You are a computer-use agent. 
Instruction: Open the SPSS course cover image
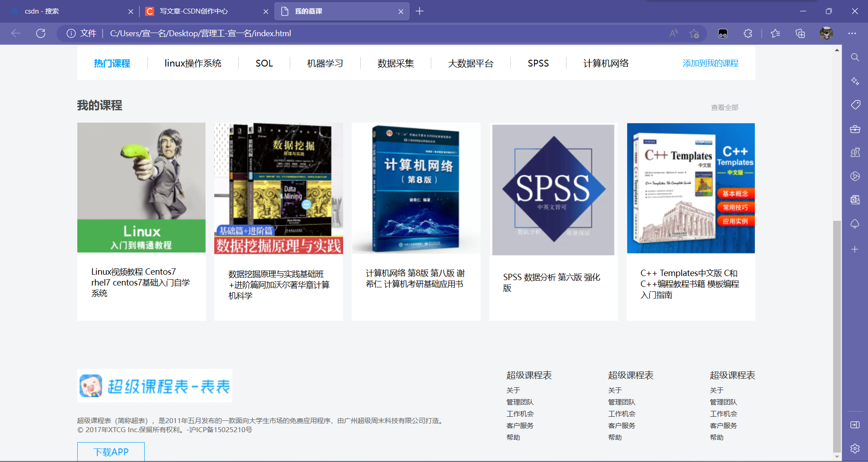(553, 190)
